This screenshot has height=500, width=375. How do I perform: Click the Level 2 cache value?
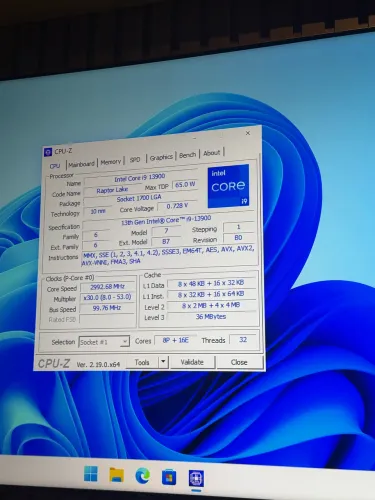pyautogui.click(x=211, y=305)
